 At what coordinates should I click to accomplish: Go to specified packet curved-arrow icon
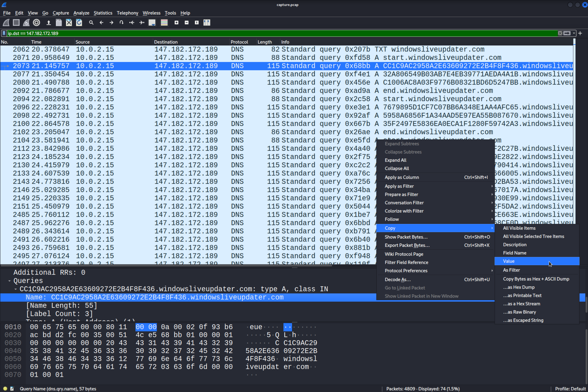click(x=122, y=23)
